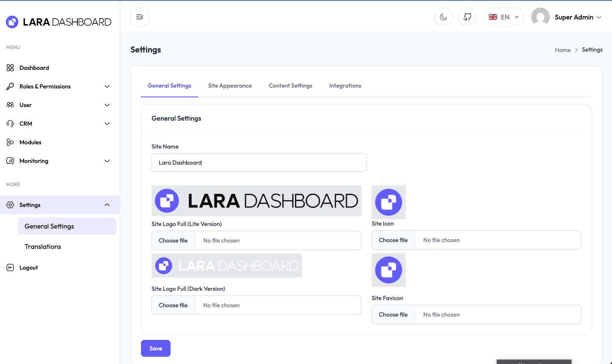612x364 pixels.
Task: Expand the User submenu chevron
Action: [x=107, y=105]
